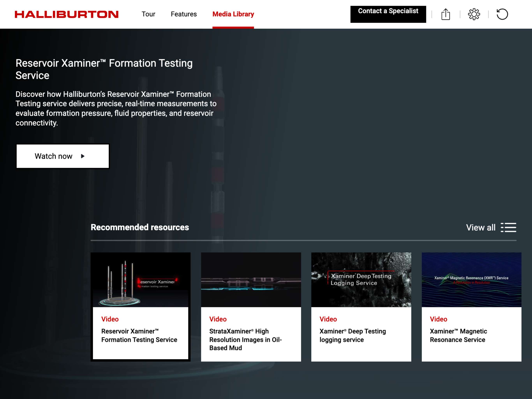The width and height of the screenshot is (532, 399).
Task: Click the play triangle in Watch now
Action: [83, 156]
